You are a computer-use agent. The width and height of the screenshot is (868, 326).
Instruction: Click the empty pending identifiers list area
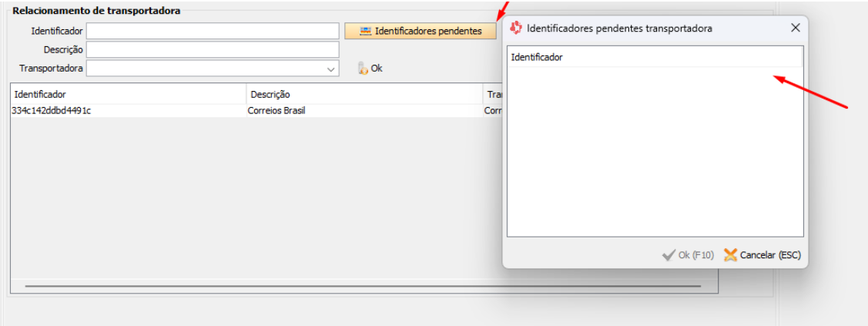(655, 154)
